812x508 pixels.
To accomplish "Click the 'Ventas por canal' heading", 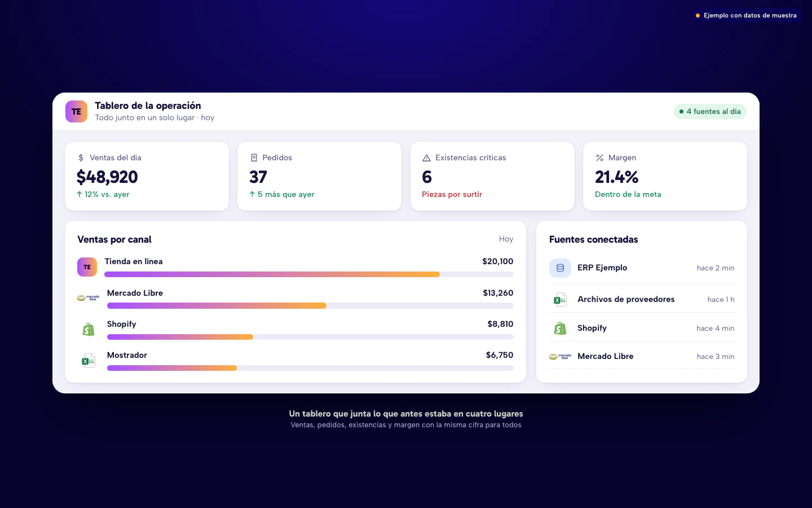I will click(x=114, y=240).
